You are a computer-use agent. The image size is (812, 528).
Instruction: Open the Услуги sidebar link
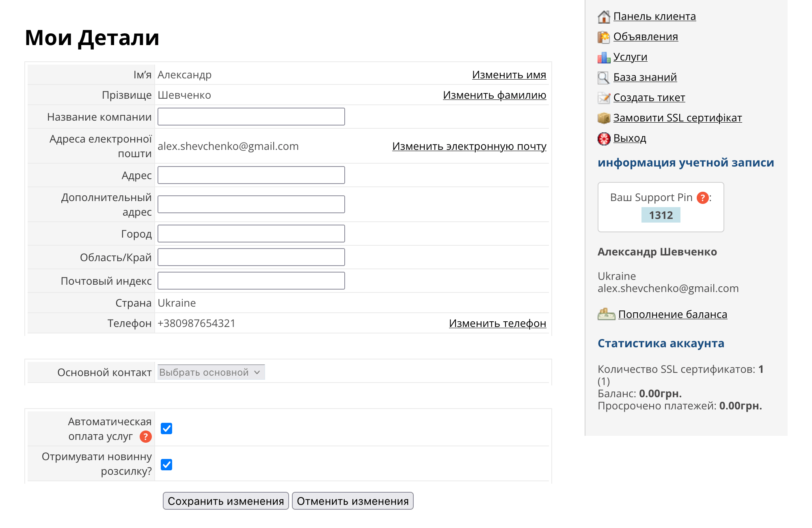pos(630,57)
